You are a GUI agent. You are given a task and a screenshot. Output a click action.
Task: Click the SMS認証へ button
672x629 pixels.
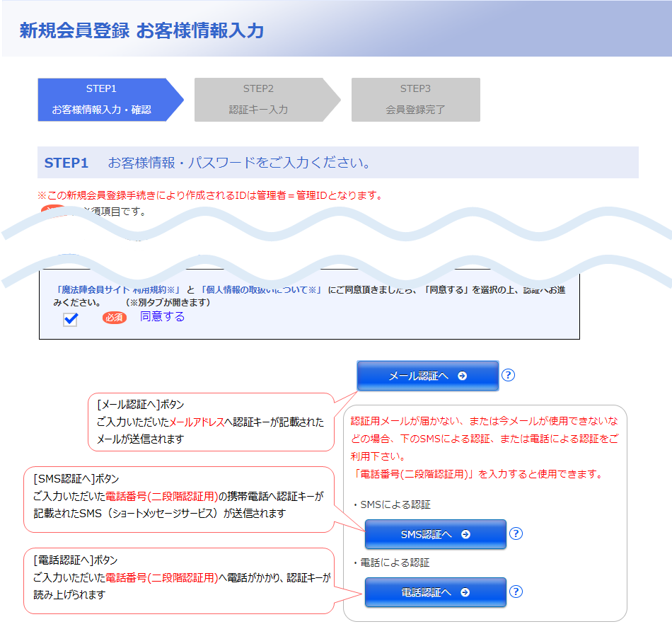point(435,534)
